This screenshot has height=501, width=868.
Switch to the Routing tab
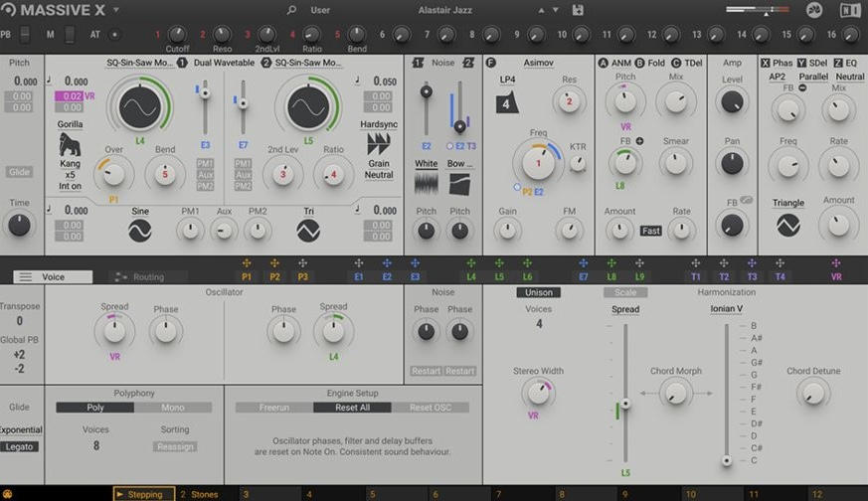coord(147,277)
